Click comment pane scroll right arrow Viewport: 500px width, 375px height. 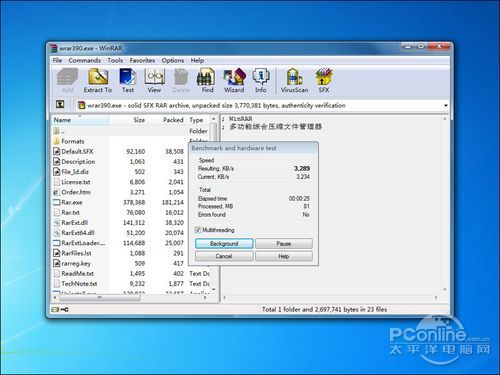pos(436,298)
